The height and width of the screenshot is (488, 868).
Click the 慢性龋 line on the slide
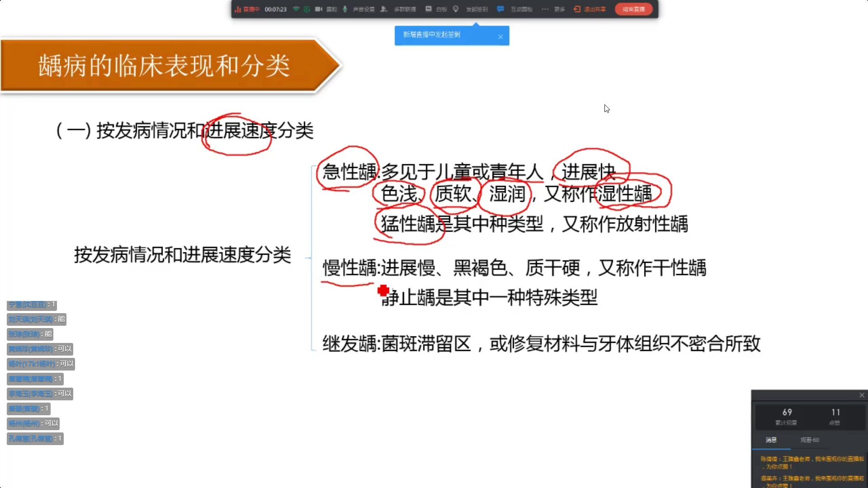pyautogui.click(x=514, y=268)
